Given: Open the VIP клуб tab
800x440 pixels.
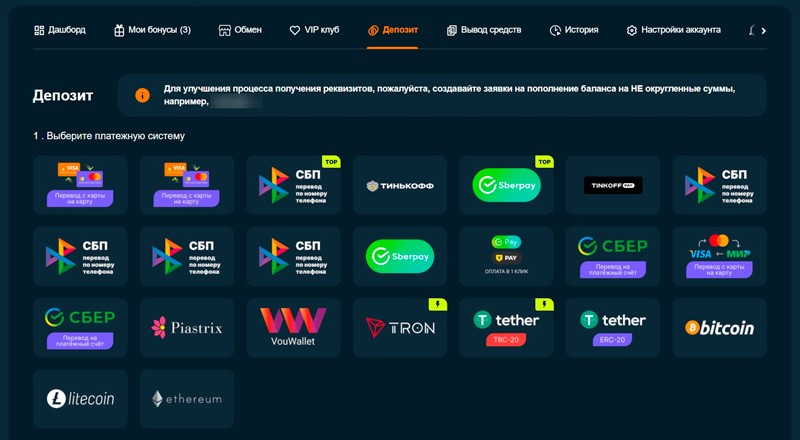Looking at the screenshot, I should pos(314,30).
